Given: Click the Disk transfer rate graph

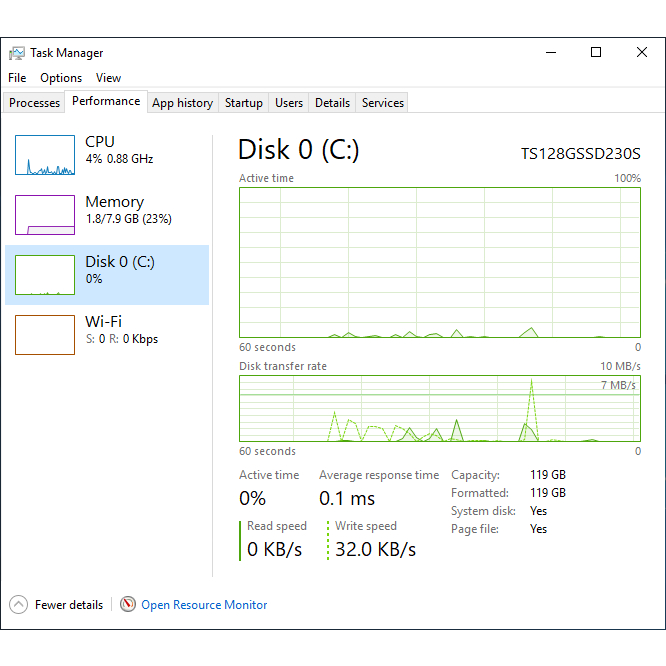Looking at the screenshot, I should [x=440, y=409].
